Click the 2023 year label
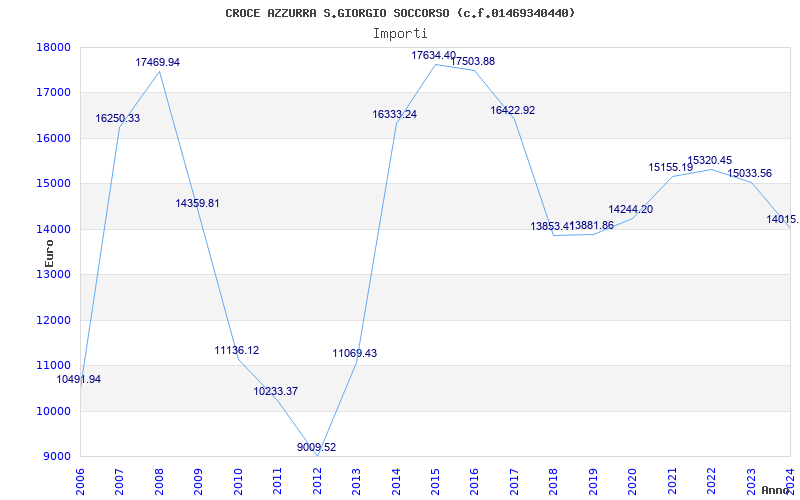 click(751, 481)
